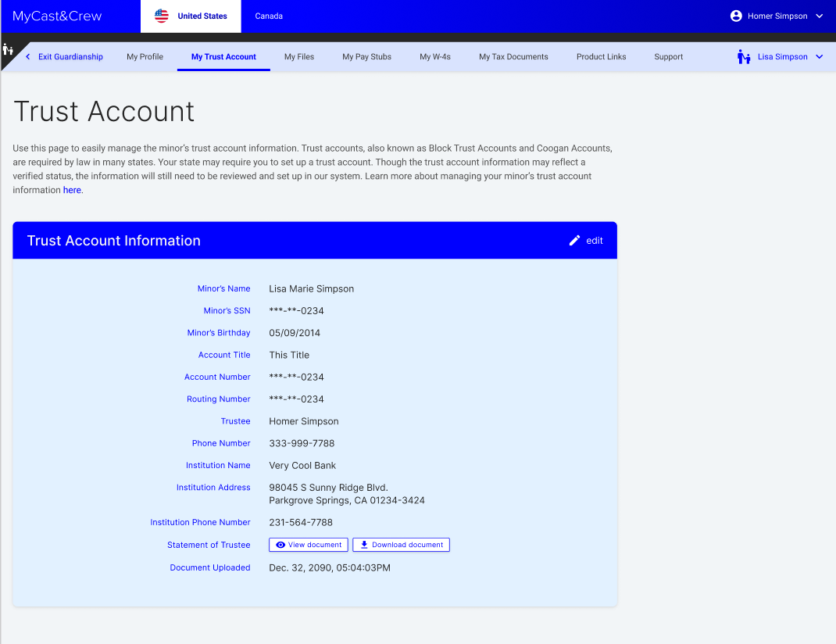Screen dimensions: 836x644
Task: Click the guardianship icon in the dark corner
Action: (x=8, y=50)
